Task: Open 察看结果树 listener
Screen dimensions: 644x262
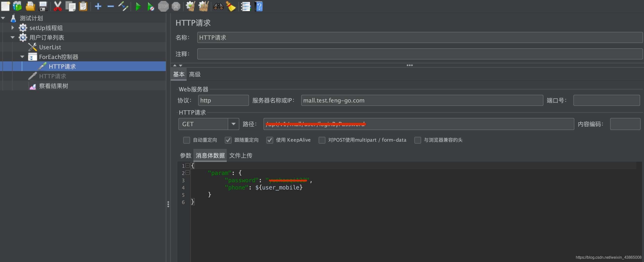Action: (x=53, y=86)
